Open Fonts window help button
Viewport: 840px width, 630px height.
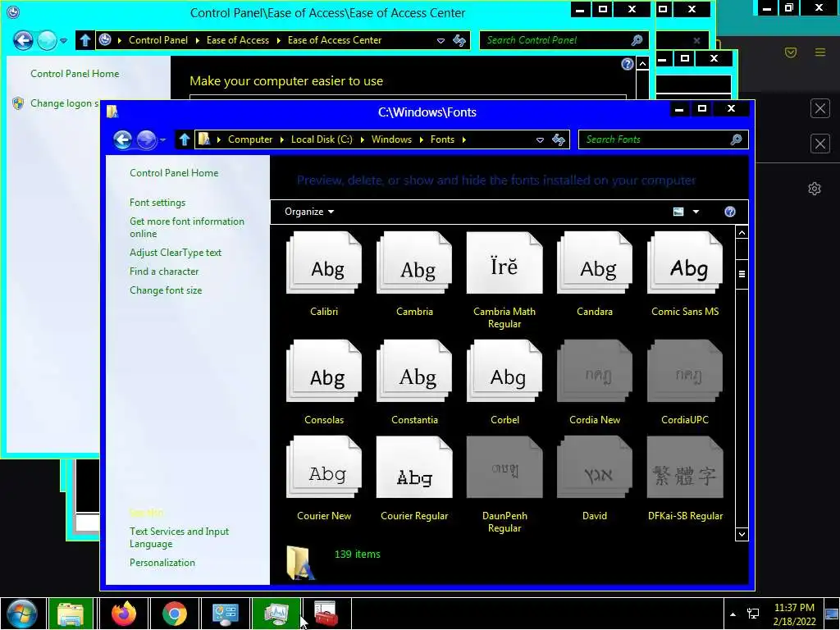coord(729,212)
